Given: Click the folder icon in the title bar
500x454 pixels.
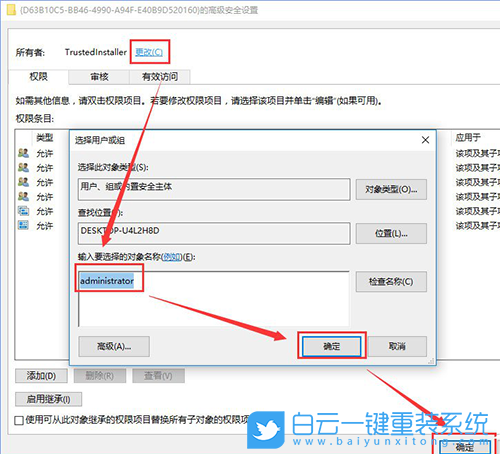Looking at the screenshot, I should tap(11, 9).
